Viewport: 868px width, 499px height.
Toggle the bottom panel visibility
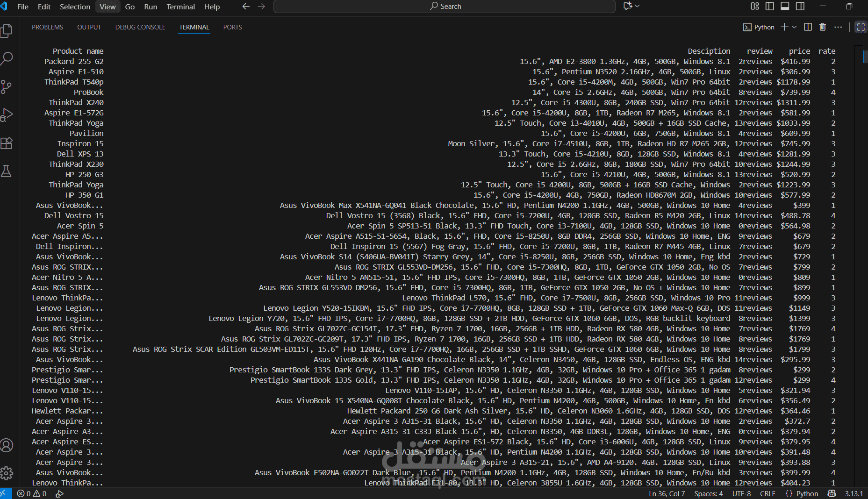[x=785, y=6]
